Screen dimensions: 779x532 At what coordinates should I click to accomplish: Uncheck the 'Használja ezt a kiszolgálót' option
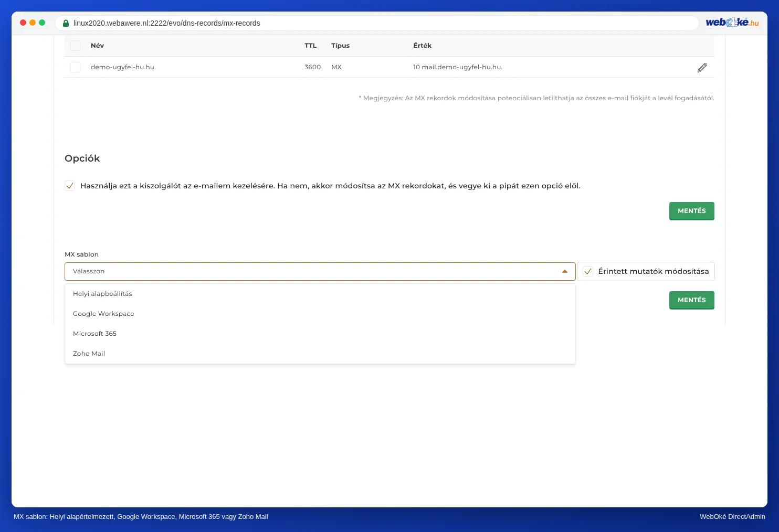(70, 186)
